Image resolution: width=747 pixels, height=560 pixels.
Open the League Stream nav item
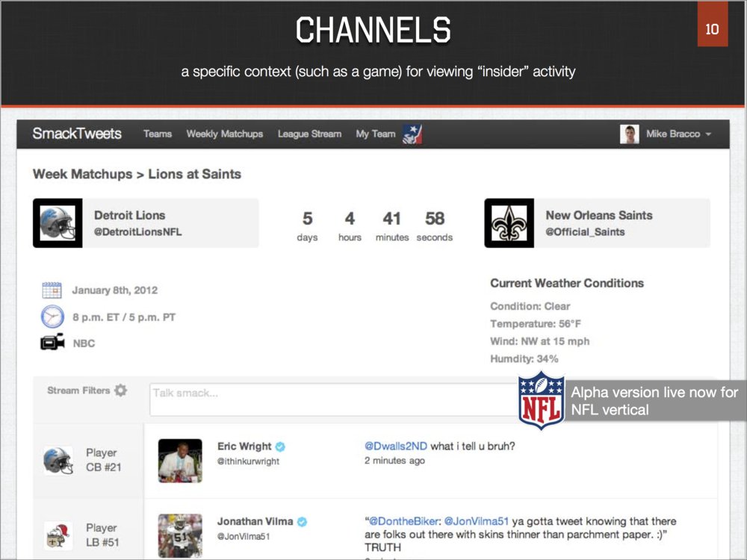coord(310,134)
